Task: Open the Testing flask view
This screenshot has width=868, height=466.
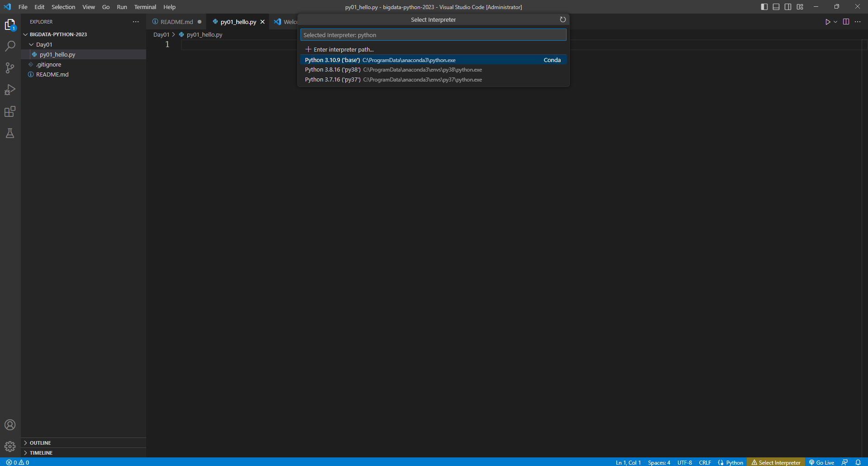Action: click(10, 133)
